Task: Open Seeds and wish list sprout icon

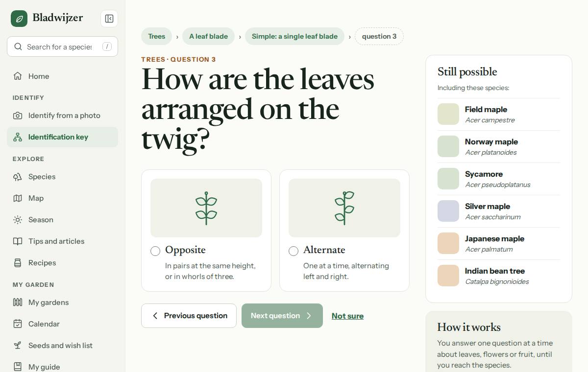Action: [18, 346]
